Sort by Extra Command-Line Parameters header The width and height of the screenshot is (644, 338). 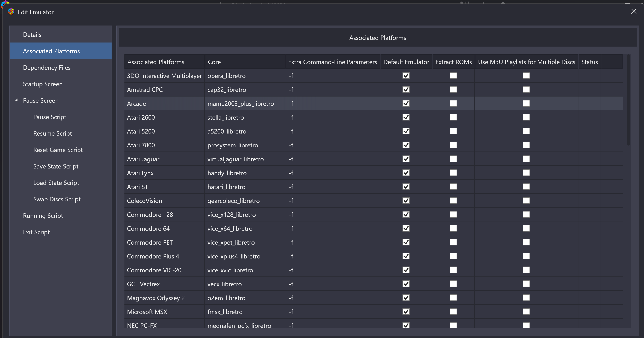point(332,62)
